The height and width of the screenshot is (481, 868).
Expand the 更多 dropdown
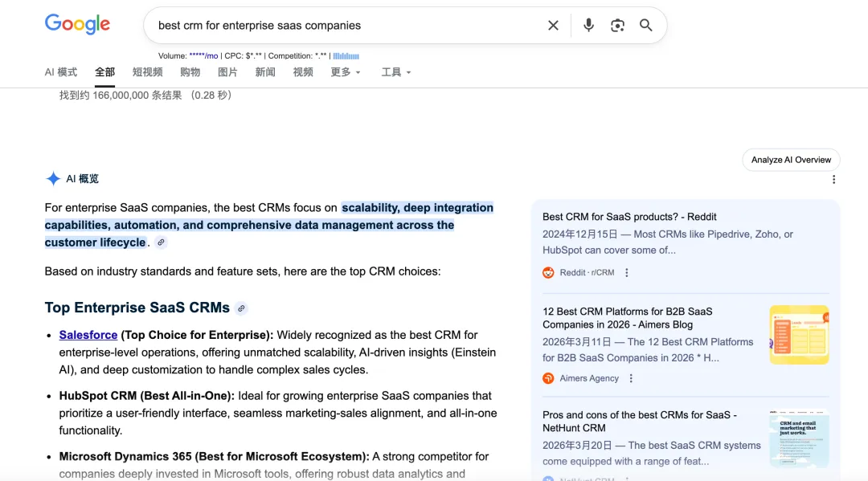point(346,72)
